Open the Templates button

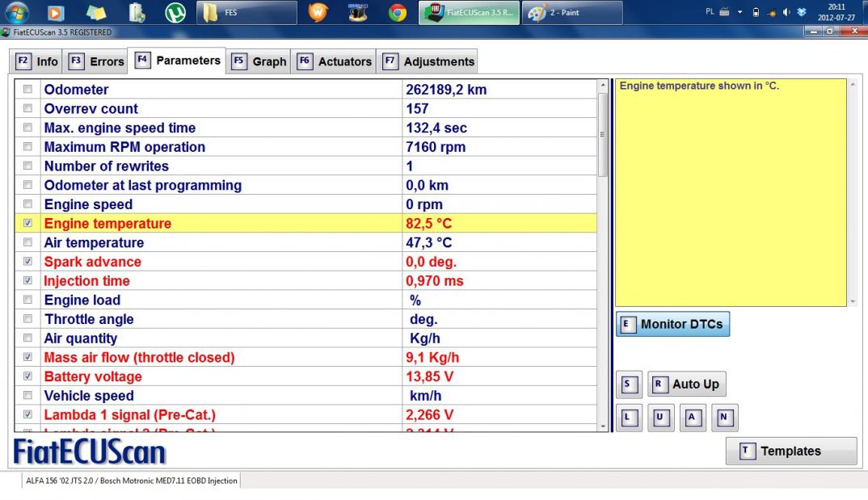790,451
